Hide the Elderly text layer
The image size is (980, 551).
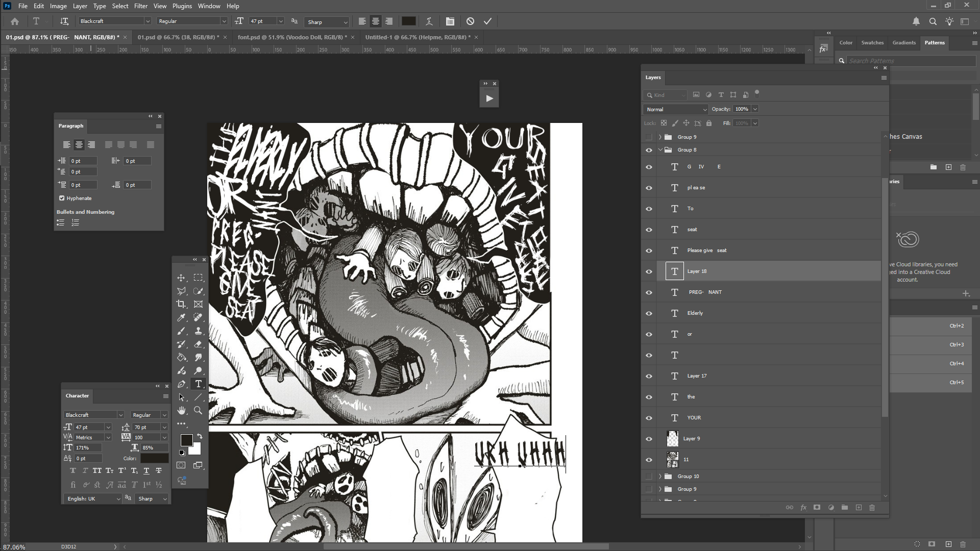[649, 313]
